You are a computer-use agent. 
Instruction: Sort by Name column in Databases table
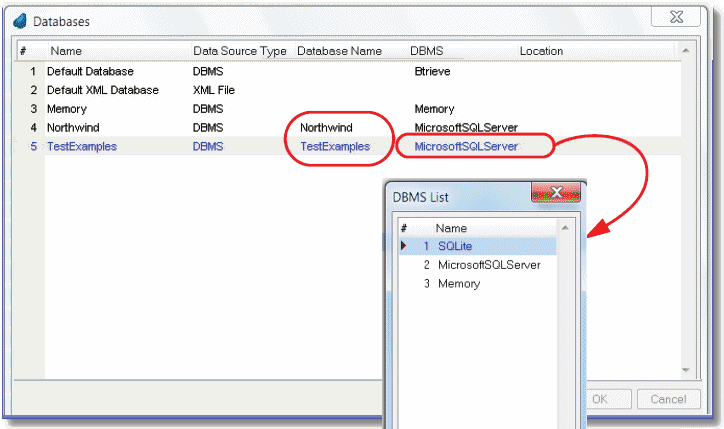[66, 51]
